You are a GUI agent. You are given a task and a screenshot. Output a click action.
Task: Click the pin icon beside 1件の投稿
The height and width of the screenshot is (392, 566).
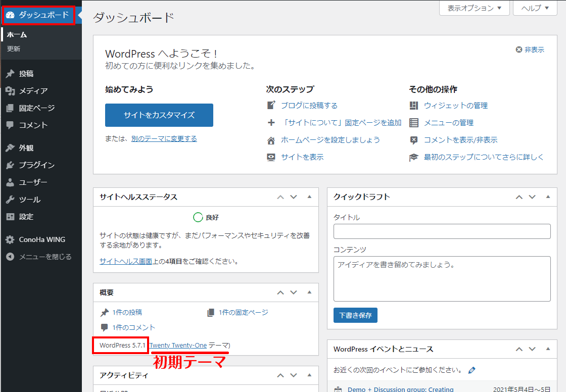pos(105,313)
